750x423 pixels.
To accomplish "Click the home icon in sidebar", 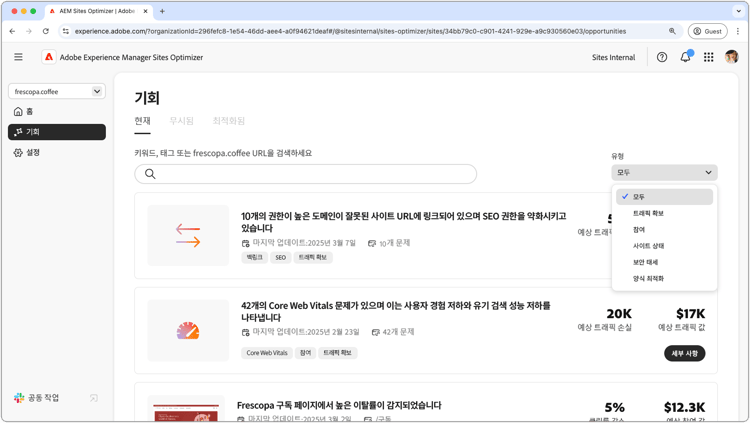I will pos(18,111).
